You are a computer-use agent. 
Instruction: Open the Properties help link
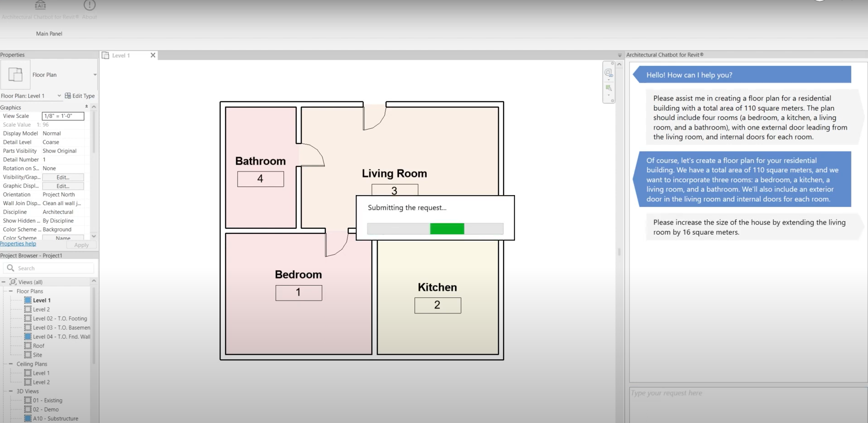tap(18, 244)
